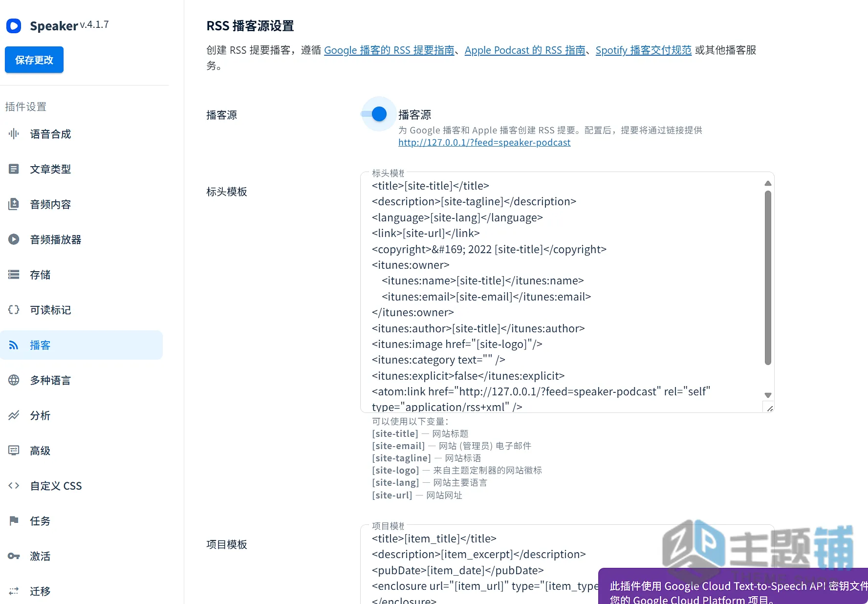
Task: Click the 播客 RSS feed icon
Action: (14, 345)
